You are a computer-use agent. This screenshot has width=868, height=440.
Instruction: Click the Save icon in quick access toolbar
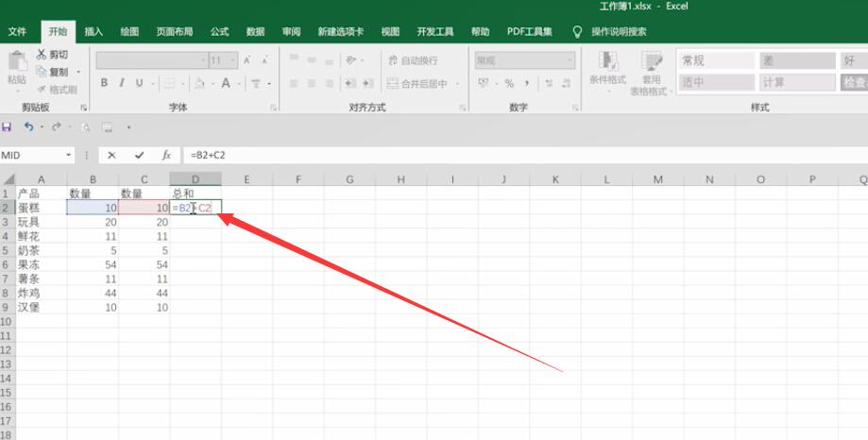tap(7, 127)
